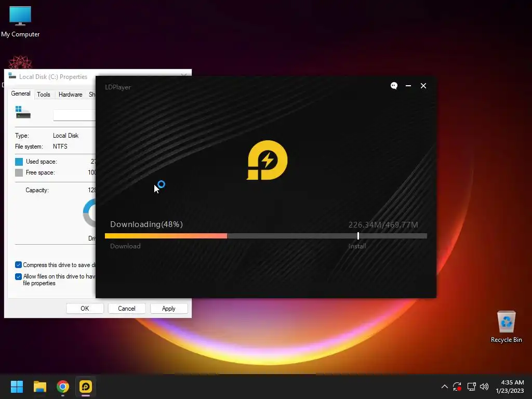Click the Install stage label
This screenshot has width=532, height=399.
pos(357,246)
